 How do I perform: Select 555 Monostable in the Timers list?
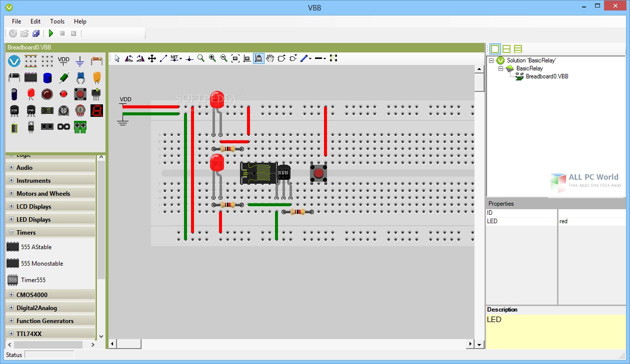click(x=42, y=263)
